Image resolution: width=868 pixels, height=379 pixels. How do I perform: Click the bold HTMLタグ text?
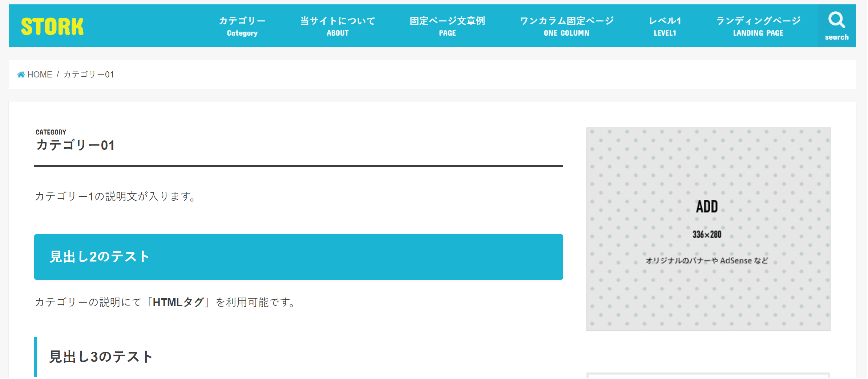coord(178,302)
